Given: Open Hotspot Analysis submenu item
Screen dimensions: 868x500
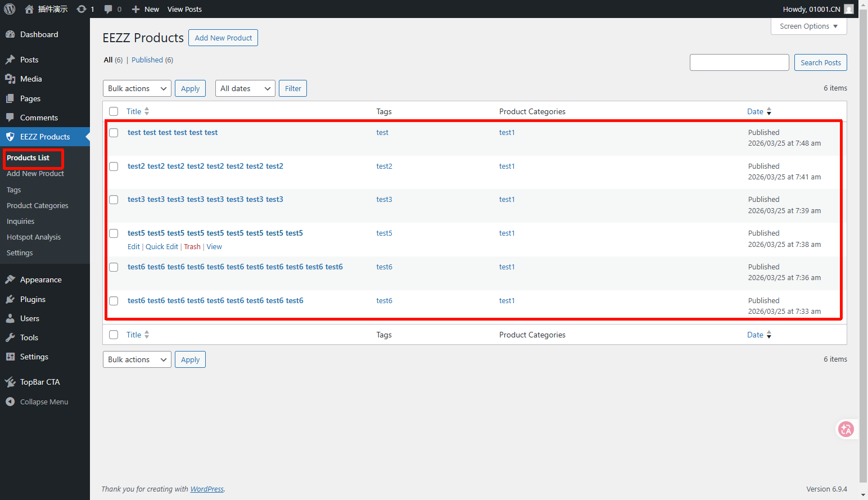Looking at the screenshot, I should tap(34, 237).
